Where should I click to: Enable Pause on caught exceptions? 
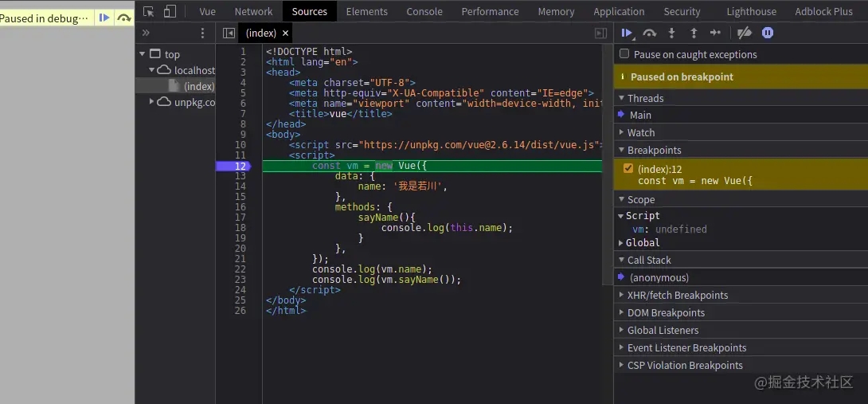(625, 54)
